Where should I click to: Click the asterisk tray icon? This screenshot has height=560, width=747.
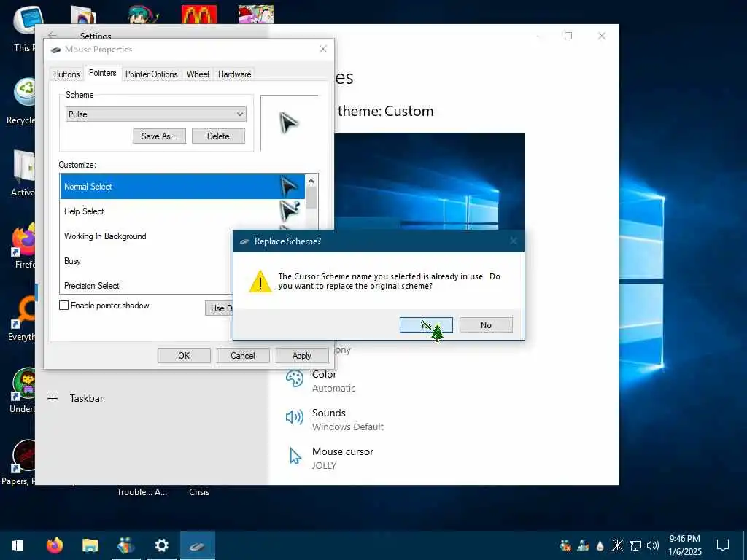pyautogui.click(x=617, y=545)
